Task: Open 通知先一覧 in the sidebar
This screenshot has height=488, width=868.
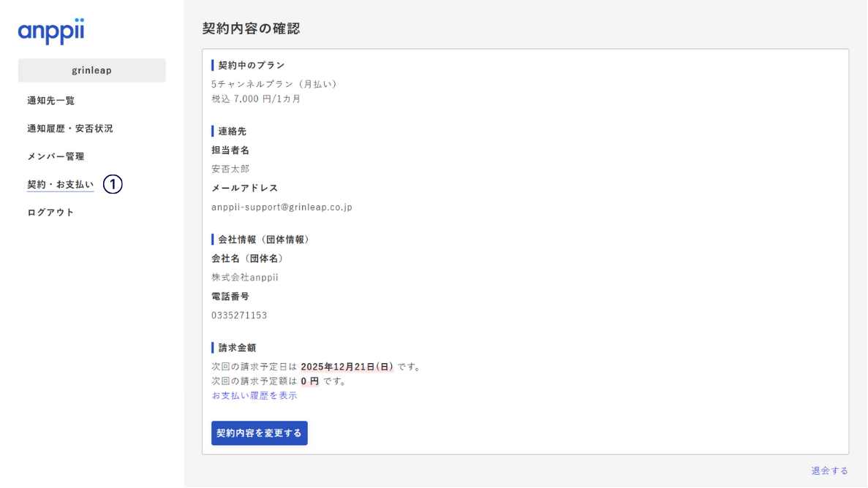Action: click(x=51, y=101)
